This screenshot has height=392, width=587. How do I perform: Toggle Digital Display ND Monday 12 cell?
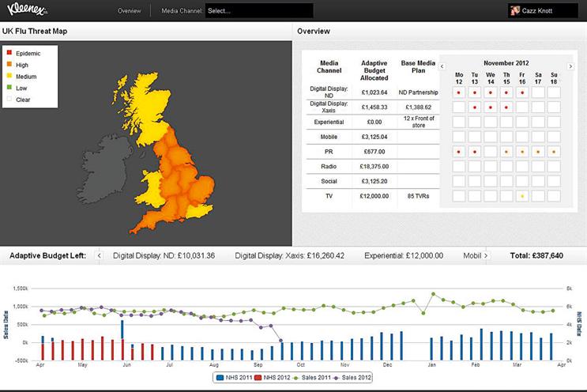(459, 92)
